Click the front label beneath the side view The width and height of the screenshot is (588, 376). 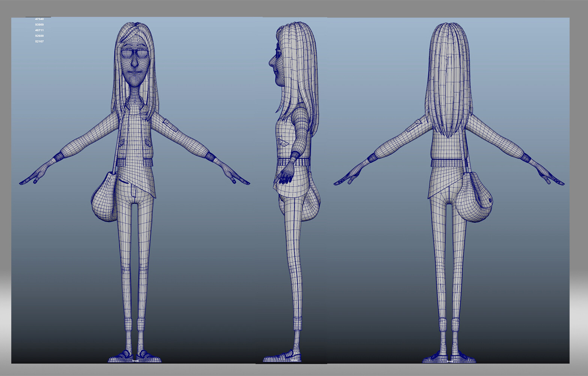point(295,361)
